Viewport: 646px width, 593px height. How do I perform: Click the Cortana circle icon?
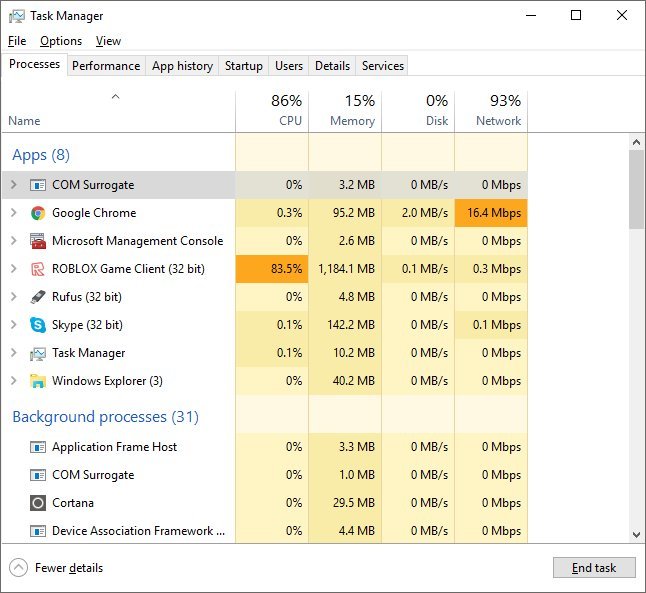click(x=38, y=503)
